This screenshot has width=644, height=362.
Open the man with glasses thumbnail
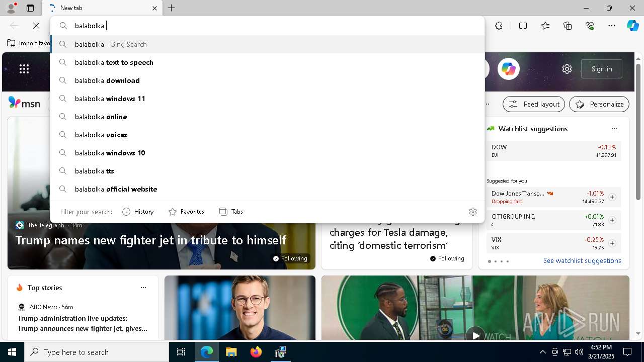pyautogui.click(x=240, y=308)
